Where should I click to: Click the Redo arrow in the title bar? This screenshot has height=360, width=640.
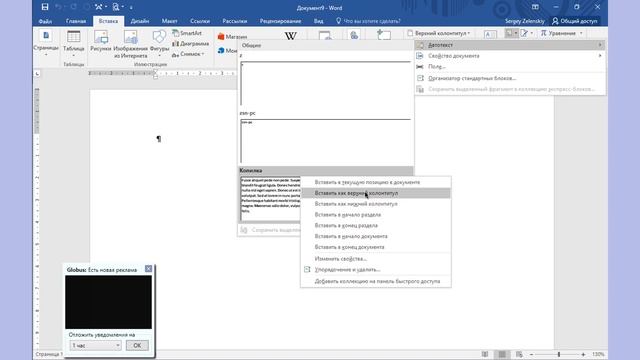(x=73, y=7)
